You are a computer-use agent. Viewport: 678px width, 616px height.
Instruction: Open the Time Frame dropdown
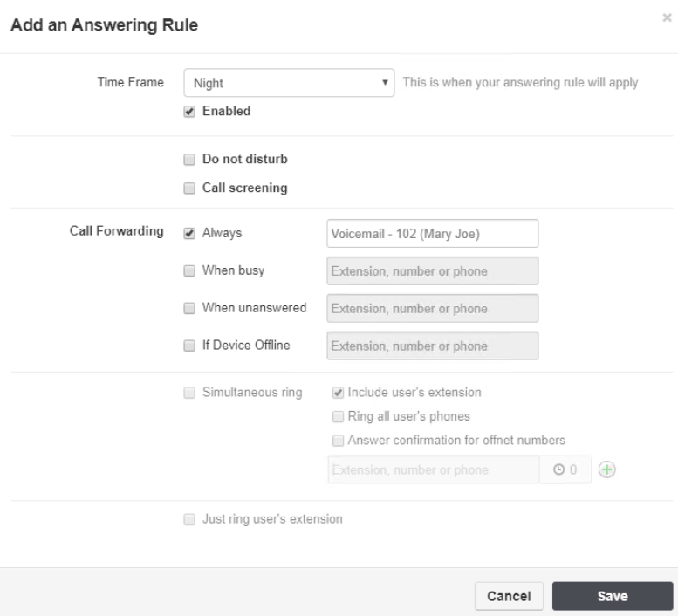289,83
